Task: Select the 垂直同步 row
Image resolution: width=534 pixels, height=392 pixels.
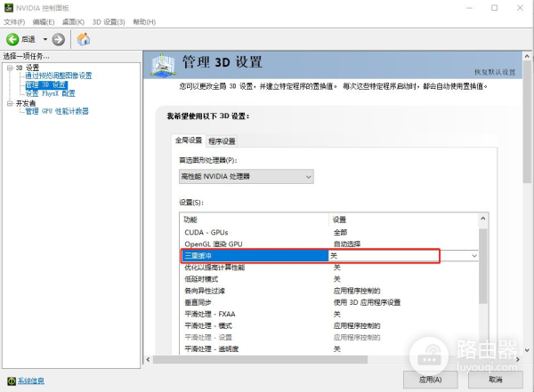Action: 328,302
